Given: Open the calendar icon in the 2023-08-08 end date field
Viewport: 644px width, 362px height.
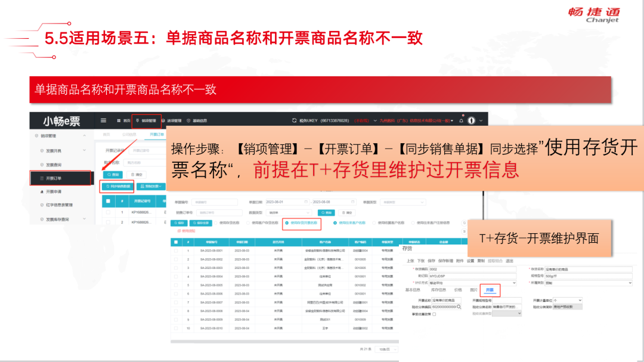Looking at the screenshot, I should point(352,202).
